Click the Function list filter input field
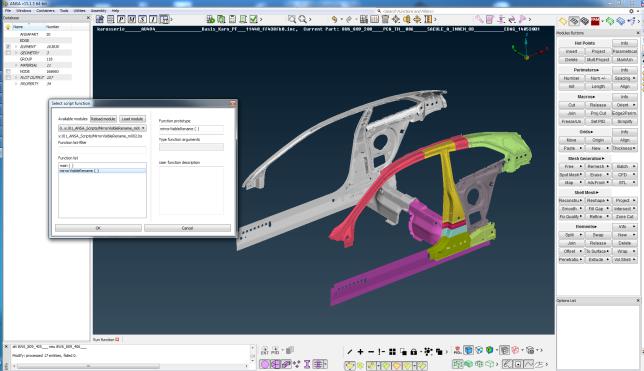The width and height of the screenshot is (644, 371). point(102,150)
